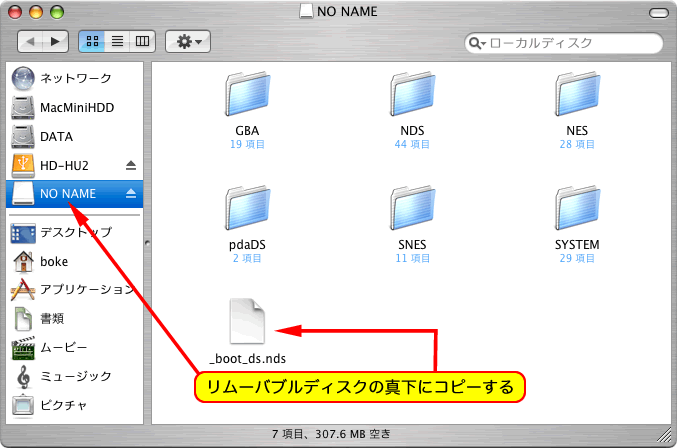
Task: Open the ミュージック music icon
Action: point(24,377)
